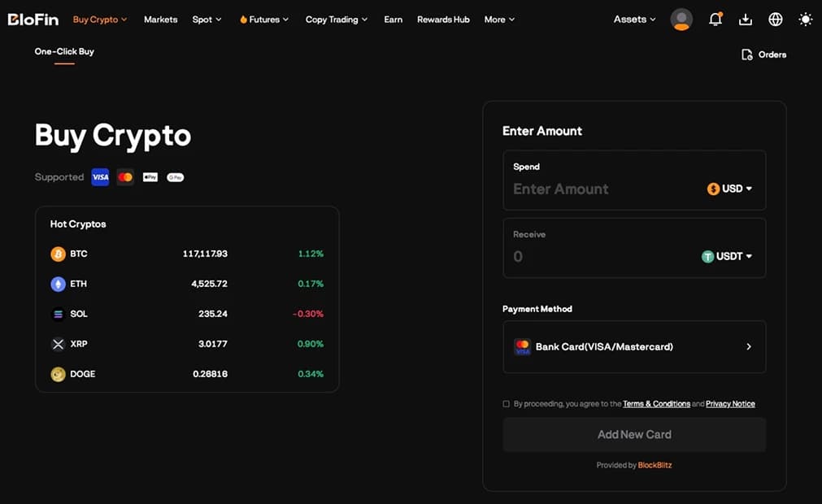This screenshot has width=822, height=504.
Task: Click the user profile avatar icon
Action: click(681, 20)
